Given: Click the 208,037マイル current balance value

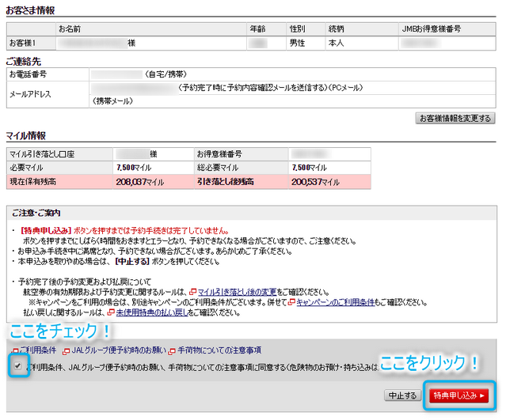Looking at the screenshot, I should [x=139, y=182].
